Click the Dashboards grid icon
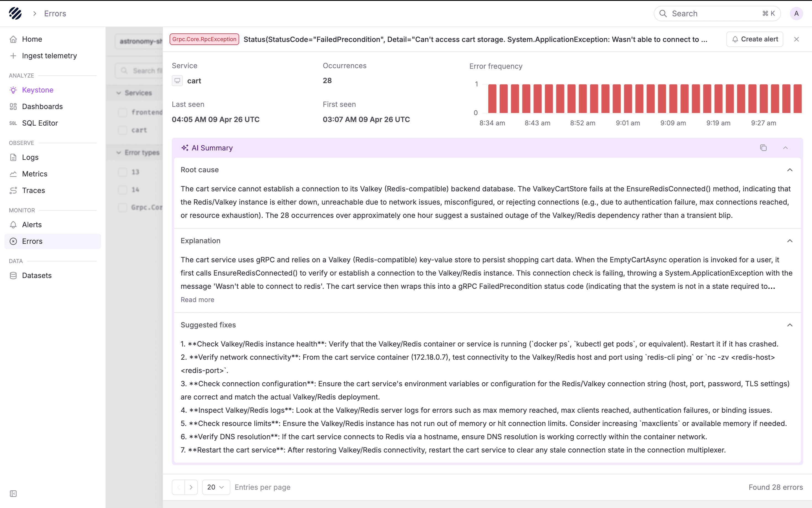Screen dimensions: 812x508 click(13, 107)
